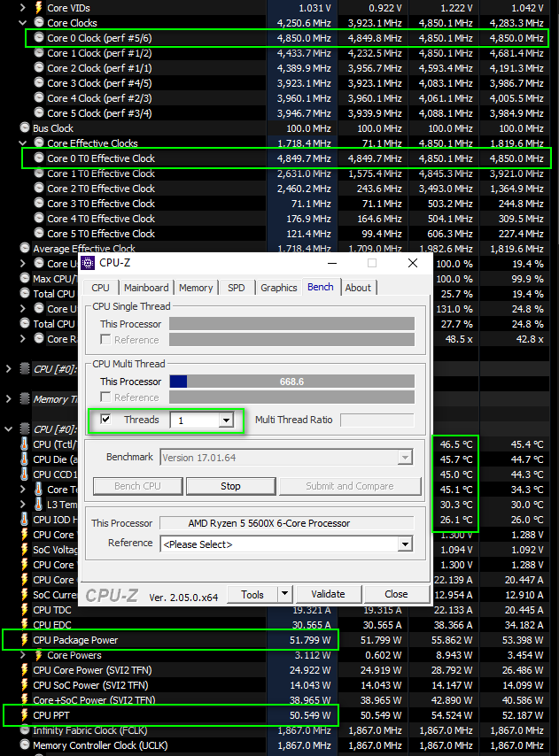Click clock icon beside Core 2 Clock
The height and width of the screenshot is (756, 559).
click(39, 67)
